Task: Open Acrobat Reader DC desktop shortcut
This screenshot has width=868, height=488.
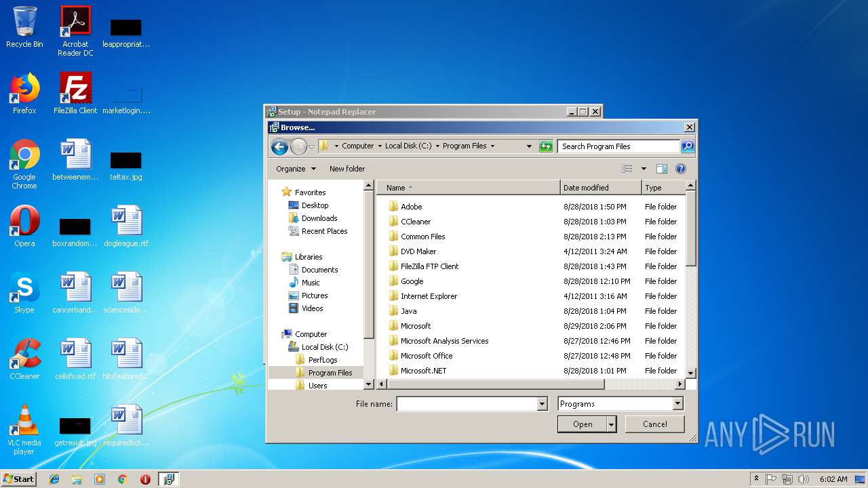Action: click(75, 31)
